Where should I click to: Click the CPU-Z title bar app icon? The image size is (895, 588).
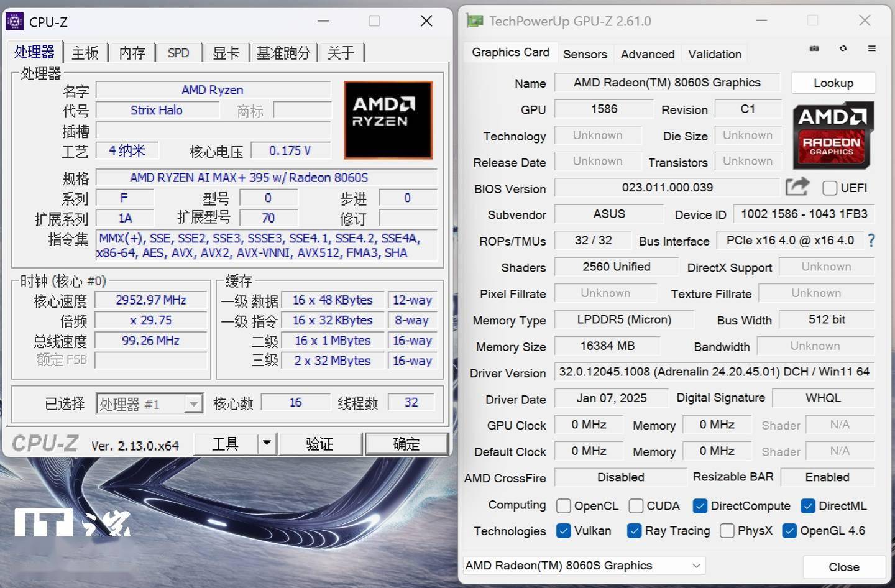[14, 22]
